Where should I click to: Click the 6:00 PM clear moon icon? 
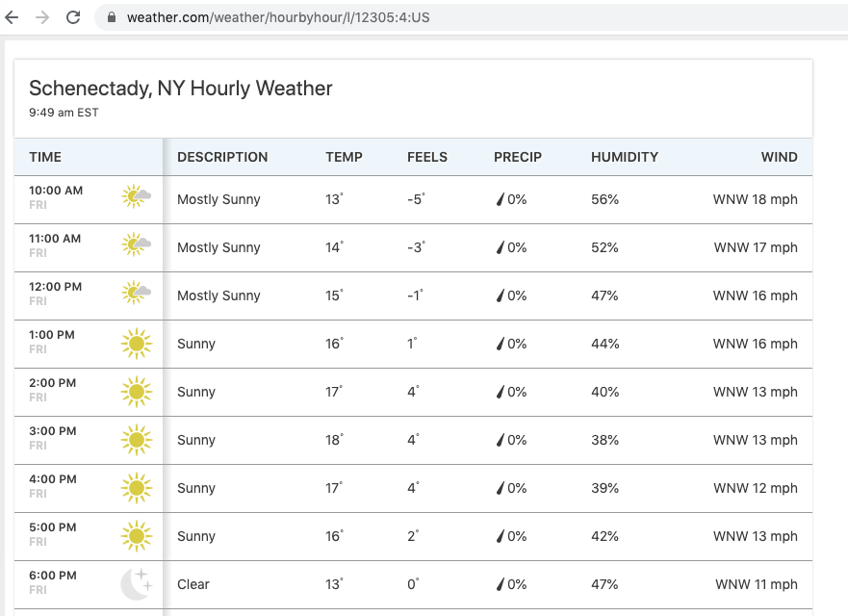[x=136, y=583]
